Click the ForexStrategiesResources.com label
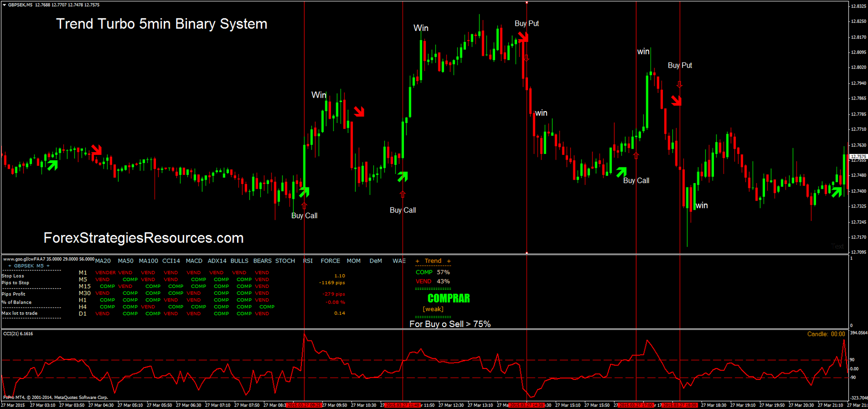Viewport: 868px width, 409px height. [x=144, y=238]
